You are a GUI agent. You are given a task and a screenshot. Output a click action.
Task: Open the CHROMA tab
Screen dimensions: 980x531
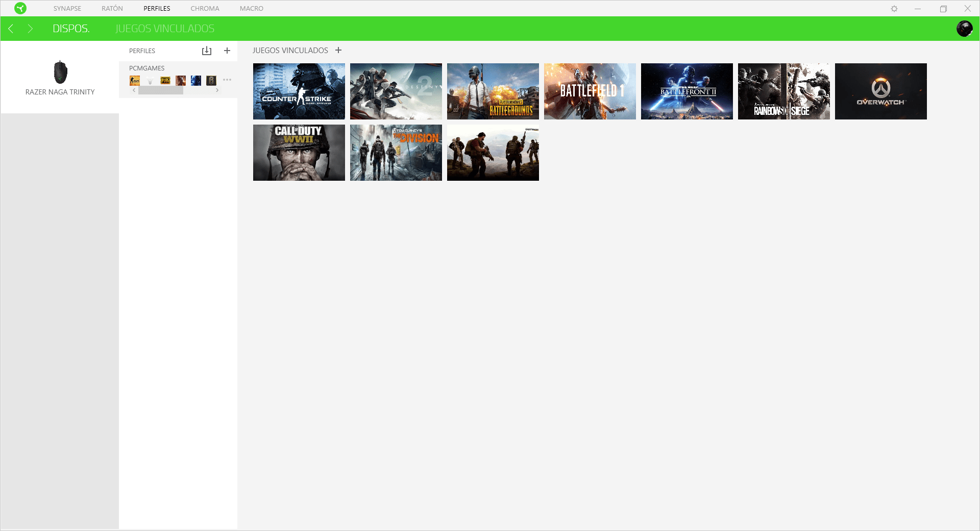coord(205,9)
